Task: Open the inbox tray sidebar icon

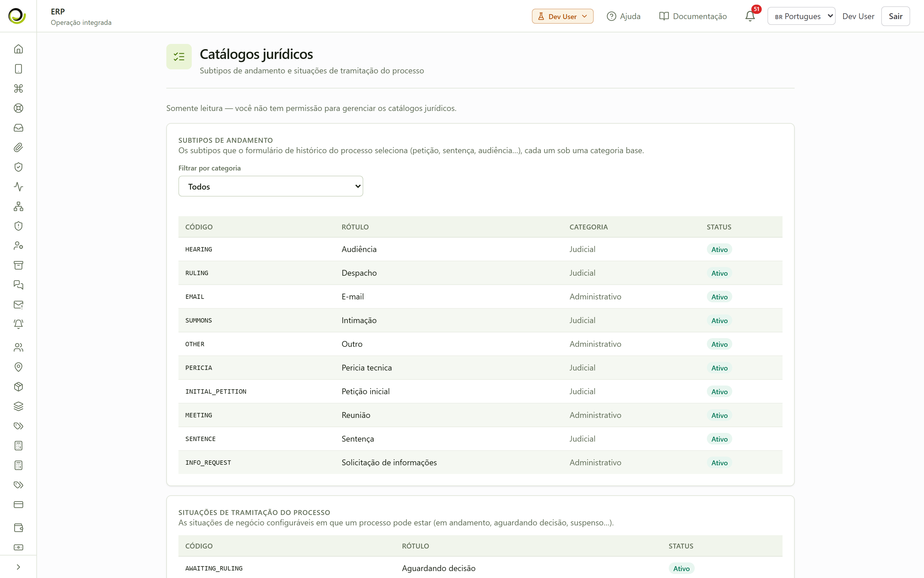Action: (x=18, y=128)
